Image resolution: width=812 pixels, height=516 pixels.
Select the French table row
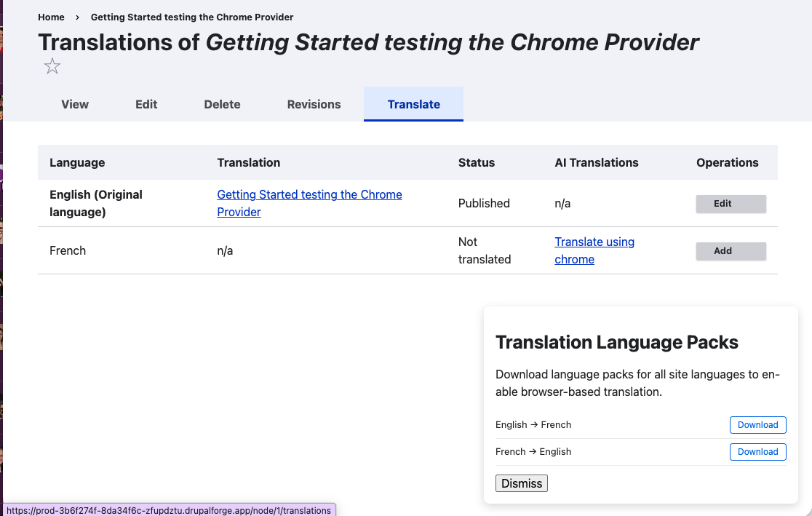(x=67, y=250)
